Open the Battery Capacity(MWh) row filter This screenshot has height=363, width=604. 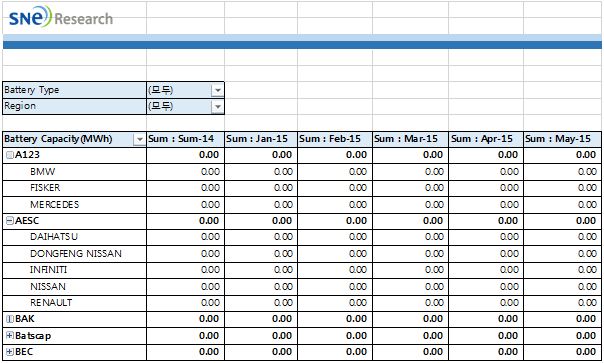139,139
